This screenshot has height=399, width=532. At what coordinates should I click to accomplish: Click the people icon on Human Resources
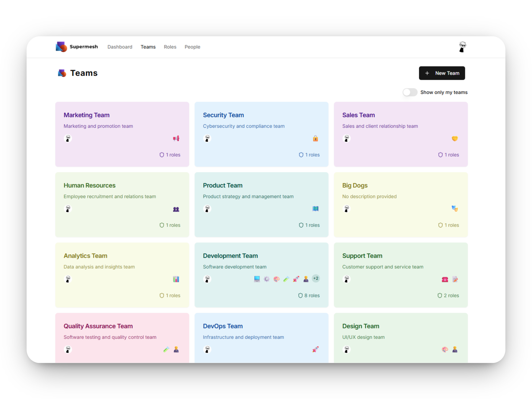click(176, 209)
